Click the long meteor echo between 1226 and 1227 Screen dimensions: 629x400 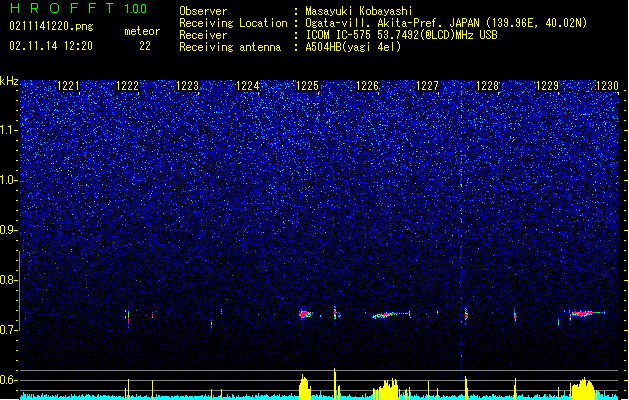(x=390, y=315)
